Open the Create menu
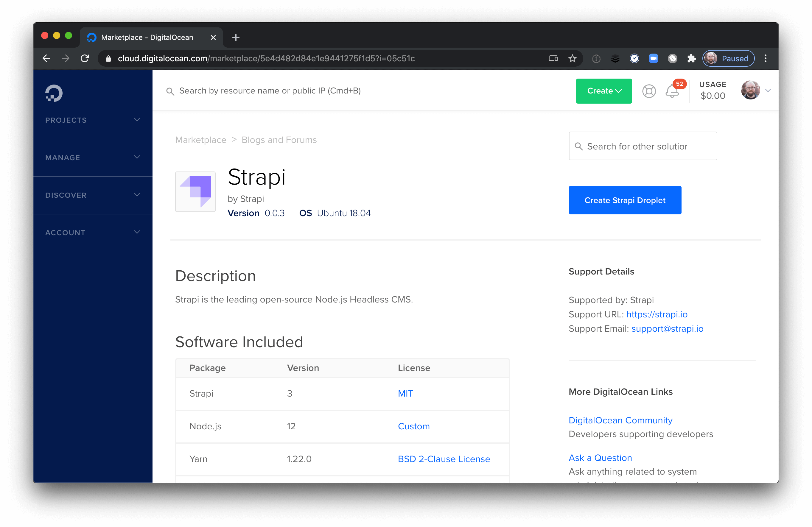This screenshot has height=527, width=812. pyautogui.click(x=603, y=91)
